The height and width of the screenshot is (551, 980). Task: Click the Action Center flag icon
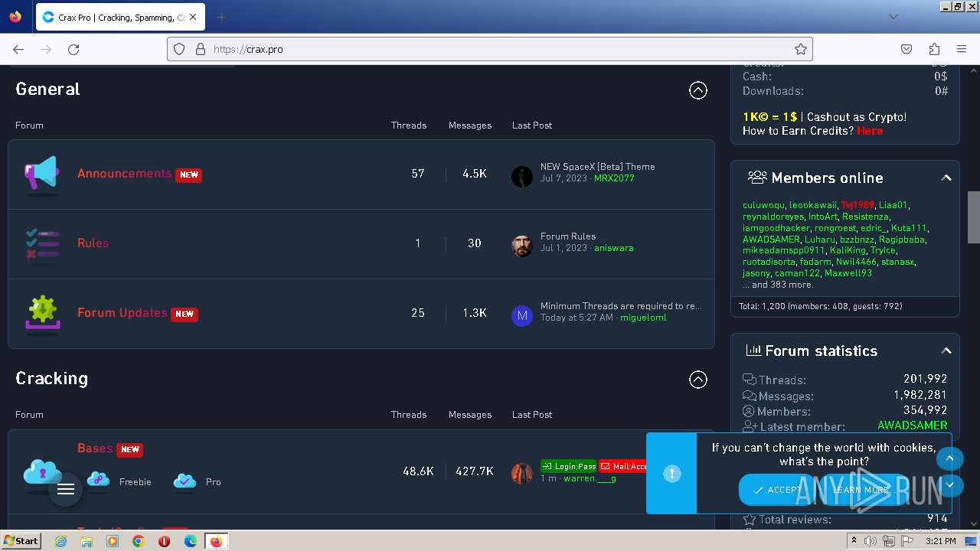pos(907,541)
